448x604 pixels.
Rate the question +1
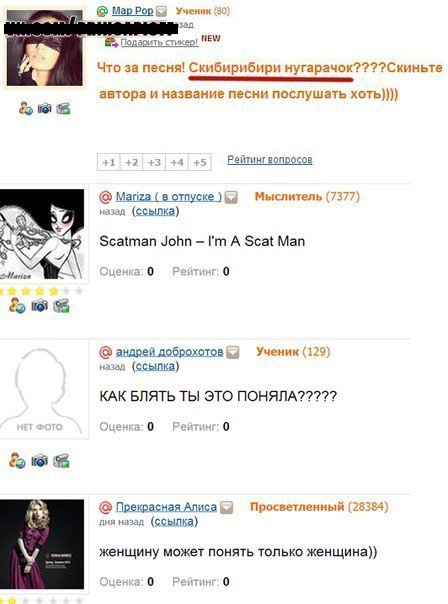[x=109, y=162]
